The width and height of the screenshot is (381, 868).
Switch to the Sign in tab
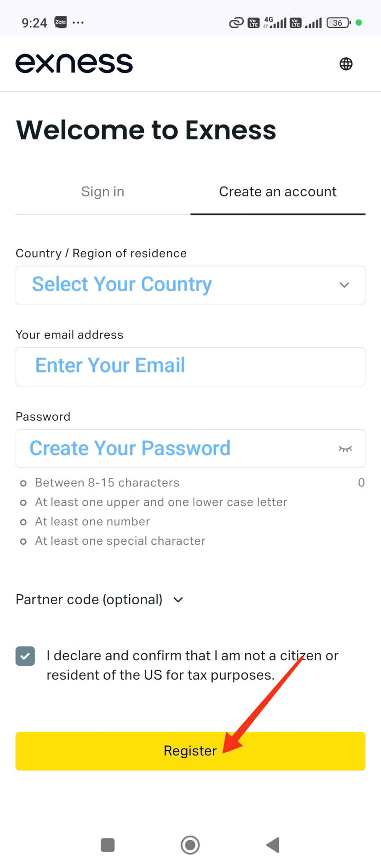tap(103, 192)
